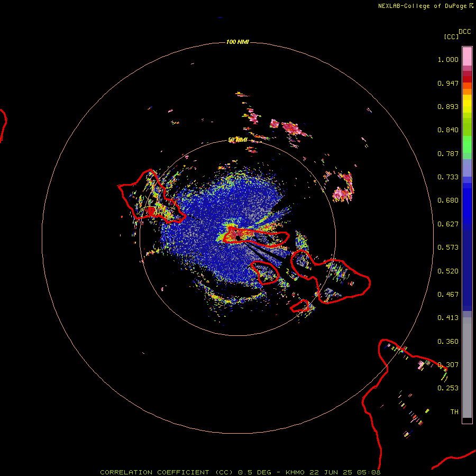The width and height of the screenshot is (476, 476).
Task: Click the 0.947 scale value
Action: [x=448, y=83]
